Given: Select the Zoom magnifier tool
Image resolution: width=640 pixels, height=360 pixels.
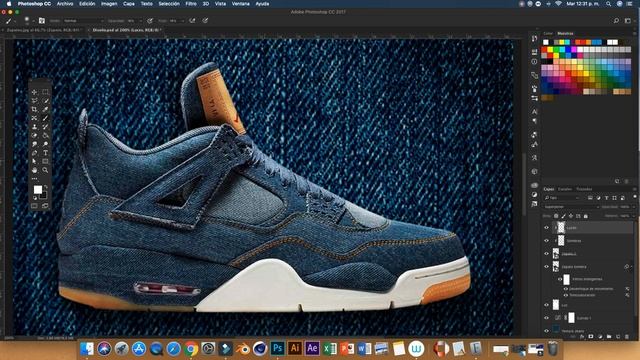Looking at the screenshot, I should (x=45, y=170).
